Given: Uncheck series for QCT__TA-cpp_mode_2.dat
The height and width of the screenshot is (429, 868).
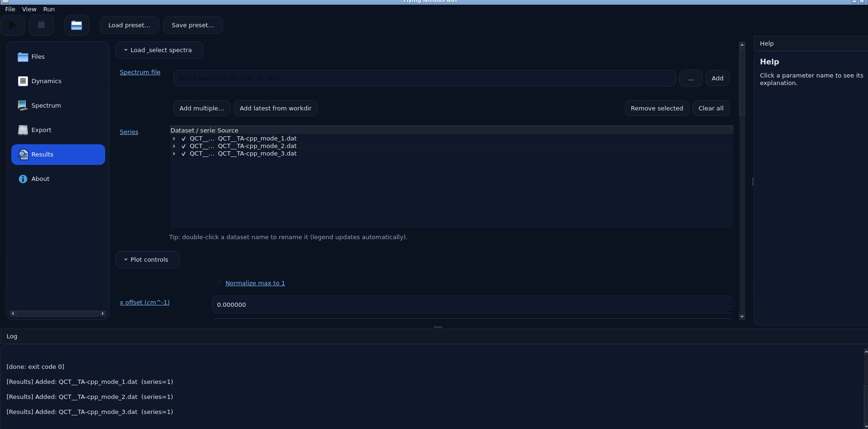Looking at the screenshot, I should [184, 146].
